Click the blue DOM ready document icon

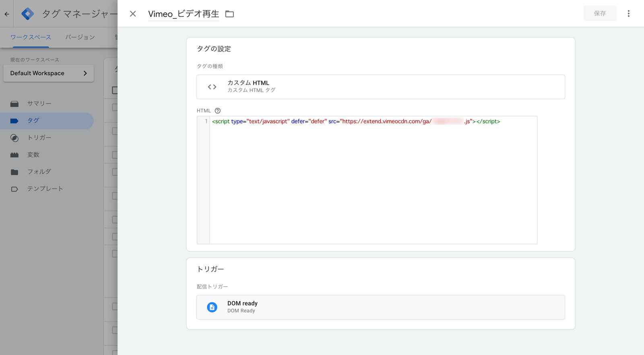[212, 307]
